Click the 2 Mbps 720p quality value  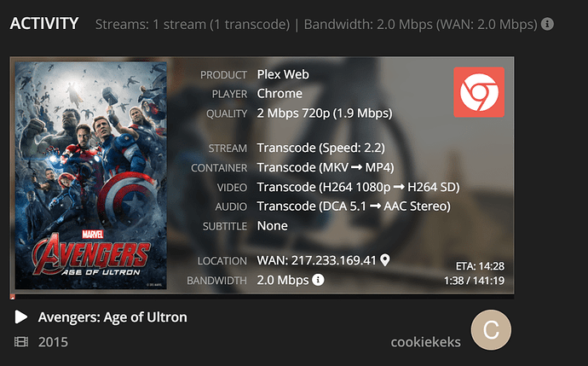point(325,113)
